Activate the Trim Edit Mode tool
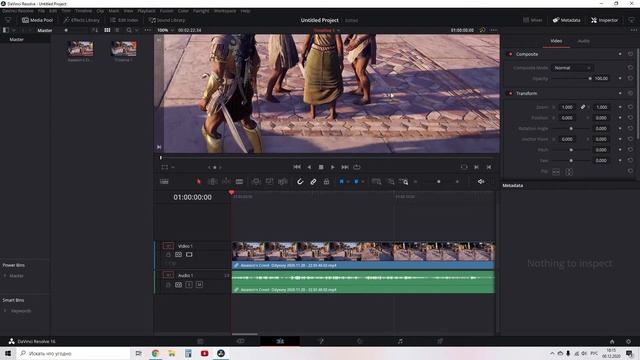640x360 pixels. 213,181
